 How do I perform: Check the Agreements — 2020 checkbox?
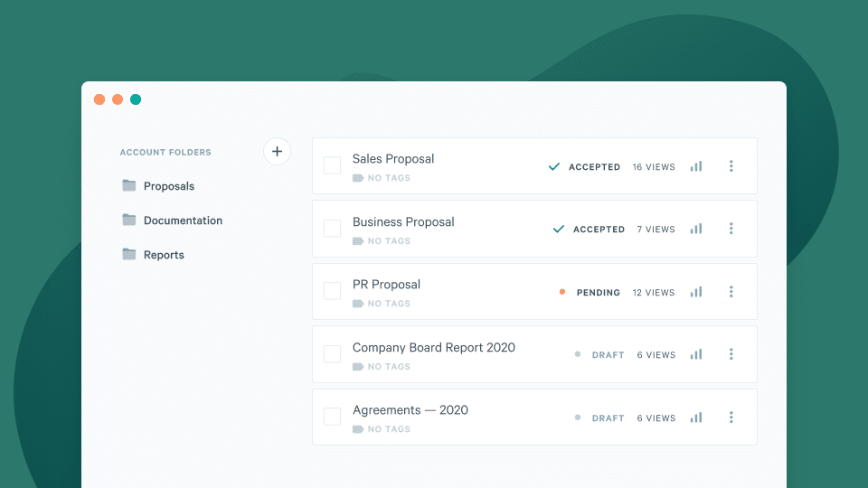[x=333, y=417]
